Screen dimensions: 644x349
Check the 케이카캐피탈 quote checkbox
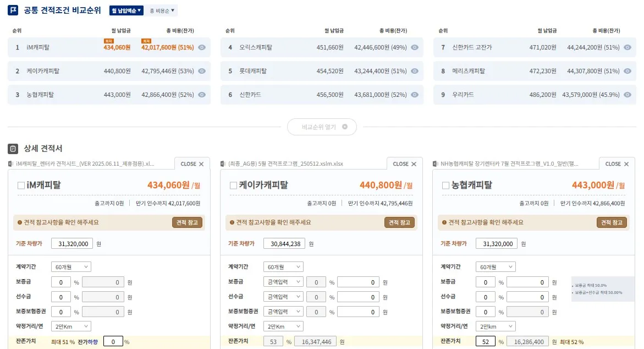point(233,186)
